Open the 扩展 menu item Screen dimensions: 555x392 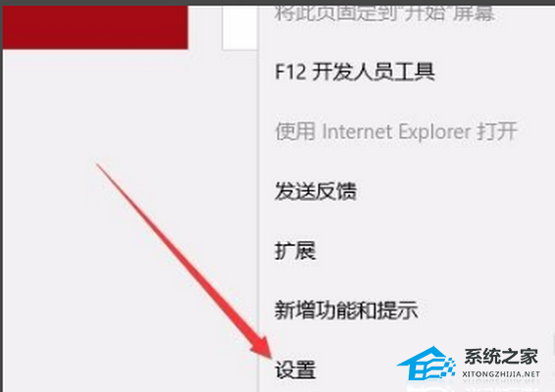[295, 251]
